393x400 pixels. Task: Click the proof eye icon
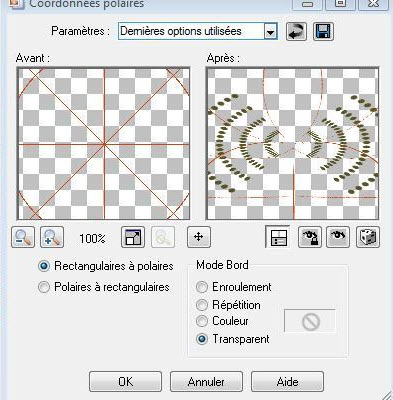point(338,237)
